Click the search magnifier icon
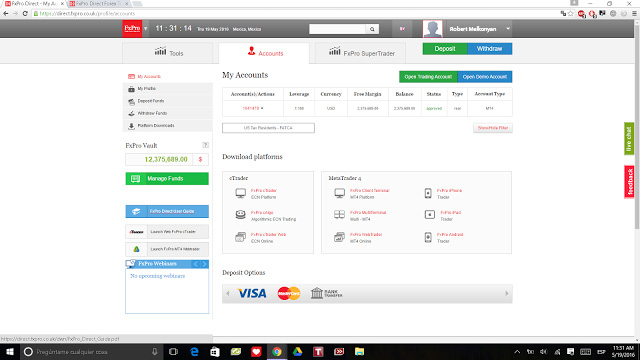 [x=372, y=29]
